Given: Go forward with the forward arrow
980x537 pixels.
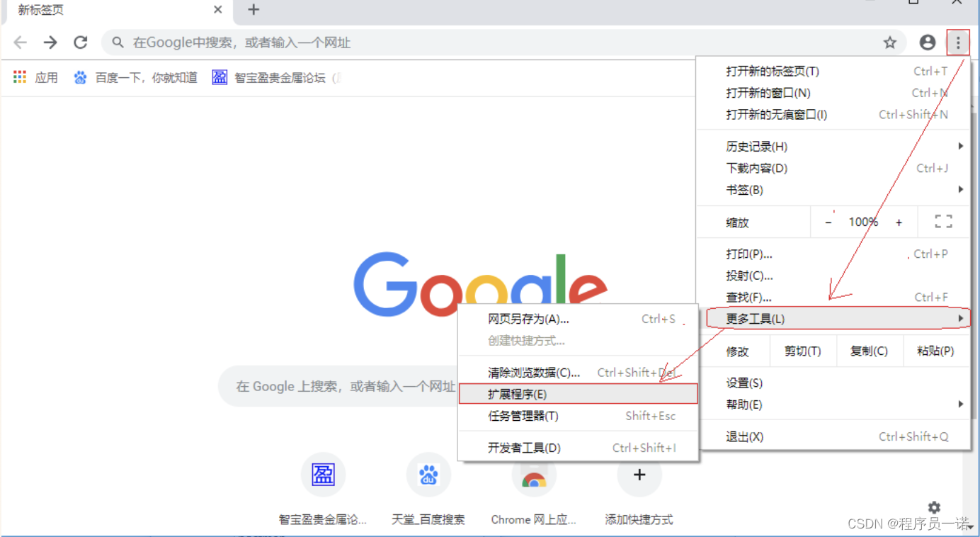Looking at the screenshot, I should pyautogui.click(x=50, y=43).
